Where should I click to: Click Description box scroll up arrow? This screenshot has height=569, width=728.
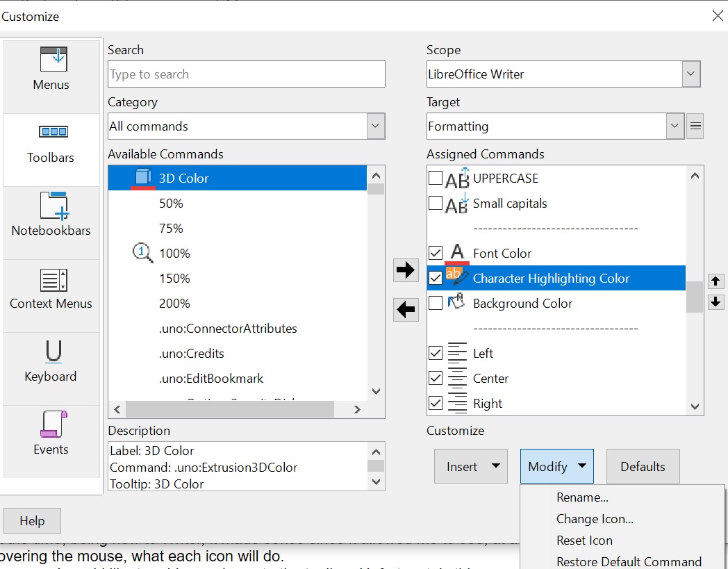click(376, 452)
